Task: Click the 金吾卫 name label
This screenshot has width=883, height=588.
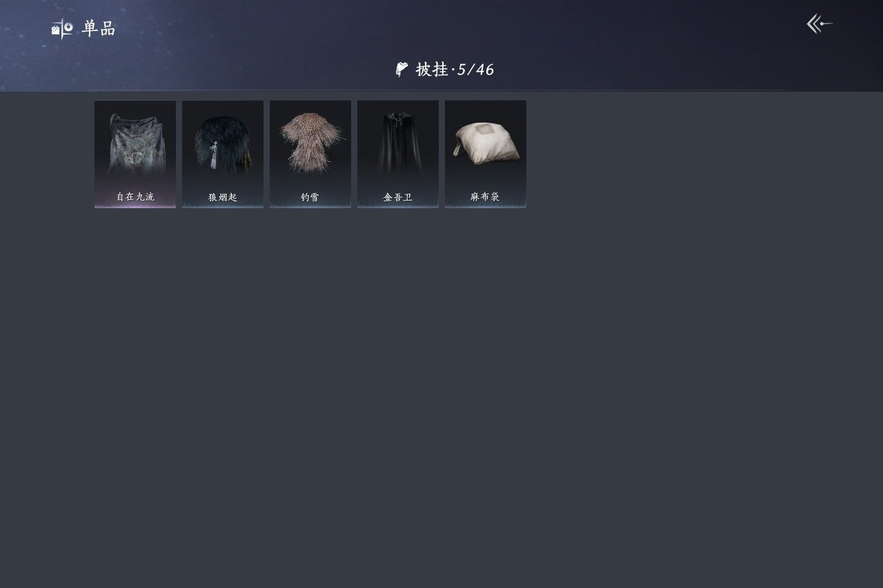Action: point(398,197)
